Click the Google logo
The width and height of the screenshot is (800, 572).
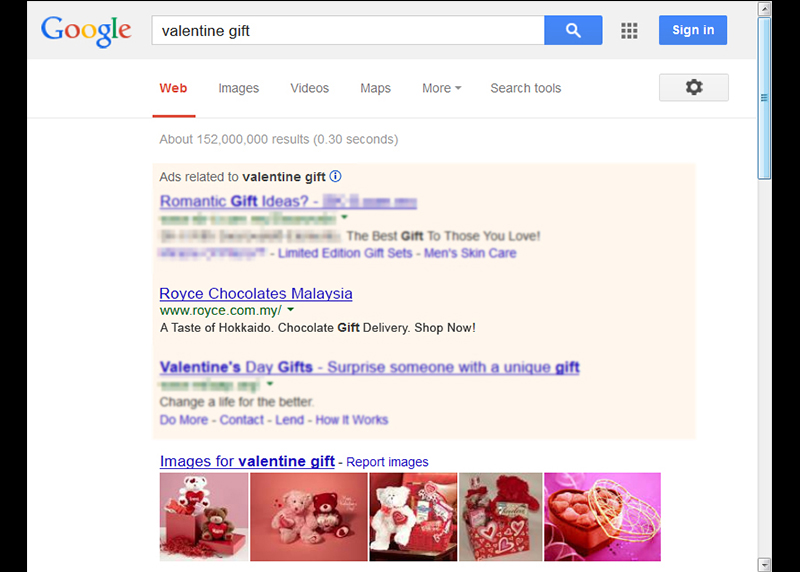coord(86,31)
